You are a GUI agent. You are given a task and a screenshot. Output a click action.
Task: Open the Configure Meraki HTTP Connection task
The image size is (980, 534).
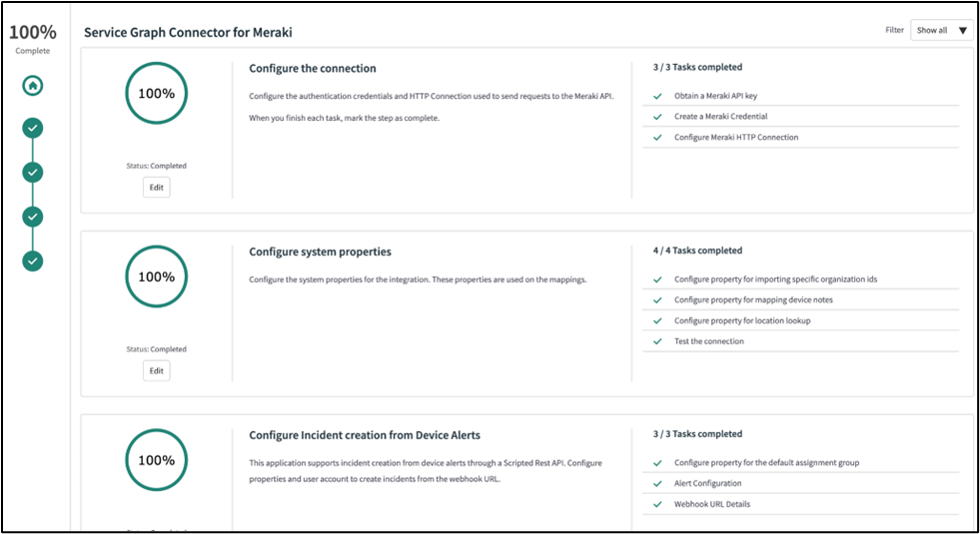[x=736, y=138]
